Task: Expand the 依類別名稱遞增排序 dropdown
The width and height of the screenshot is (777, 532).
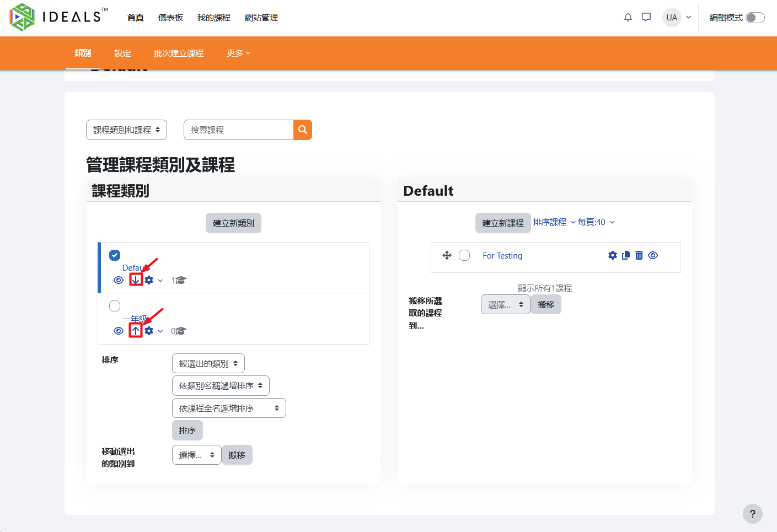Action: pyautogui.click(x=221, y=386)
